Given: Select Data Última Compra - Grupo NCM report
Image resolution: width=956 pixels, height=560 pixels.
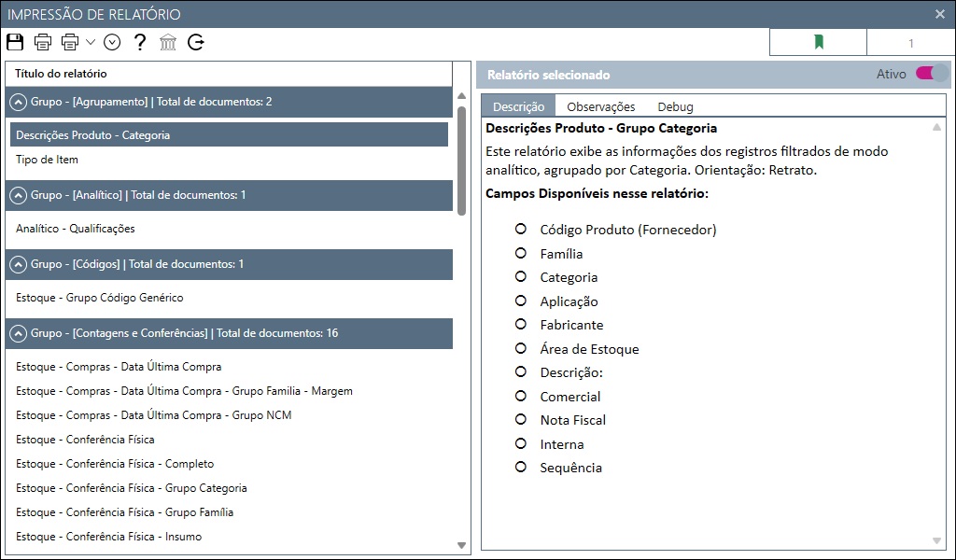Looking at the screenshot, I should point(230,415).
